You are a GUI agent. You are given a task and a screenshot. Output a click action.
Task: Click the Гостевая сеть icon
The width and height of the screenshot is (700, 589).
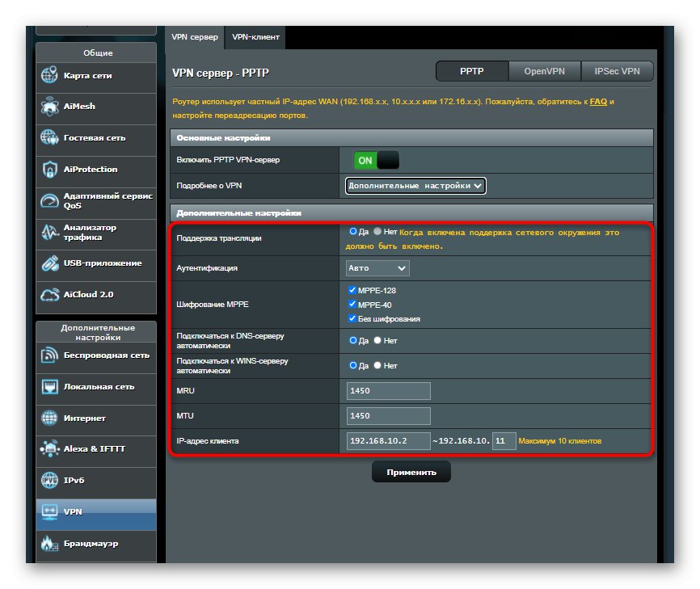click(x=49, y=137)
